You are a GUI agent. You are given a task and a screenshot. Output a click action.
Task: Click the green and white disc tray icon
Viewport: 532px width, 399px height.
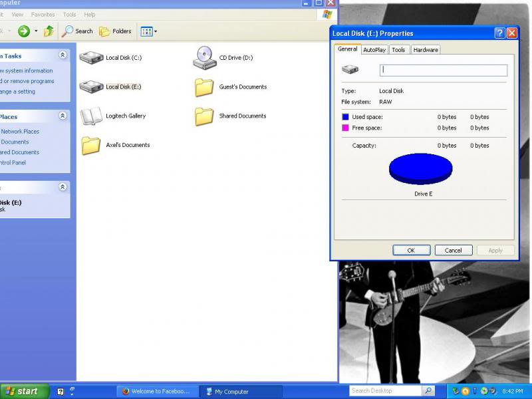pyautogui.click(x=484, y=391)
